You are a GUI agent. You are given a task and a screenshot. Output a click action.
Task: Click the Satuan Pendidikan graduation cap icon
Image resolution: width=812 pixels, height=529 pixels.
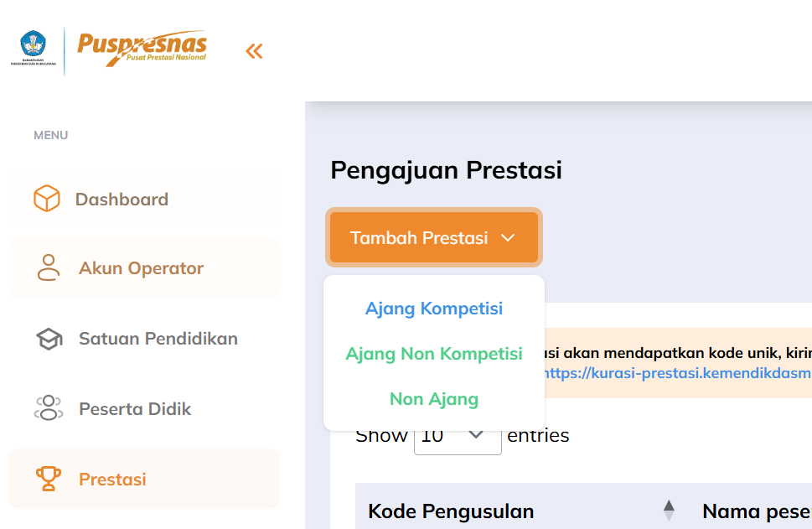click(49, 340)
